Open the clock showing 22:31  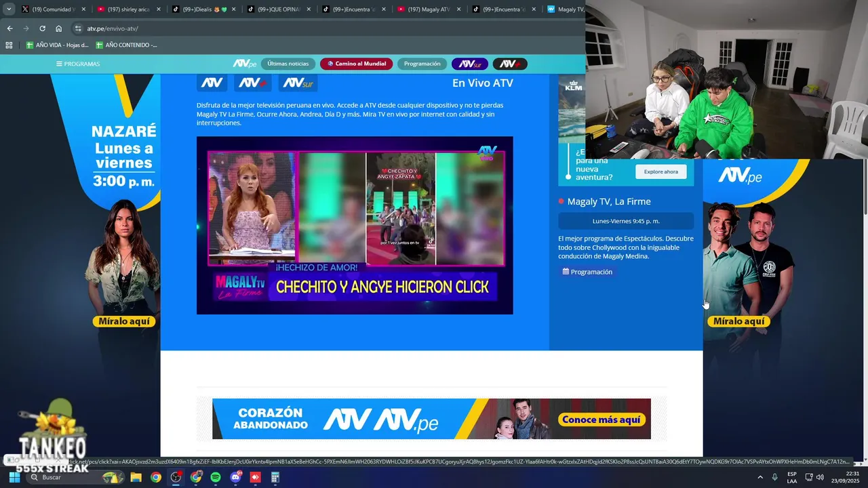(x=846, y=477)
